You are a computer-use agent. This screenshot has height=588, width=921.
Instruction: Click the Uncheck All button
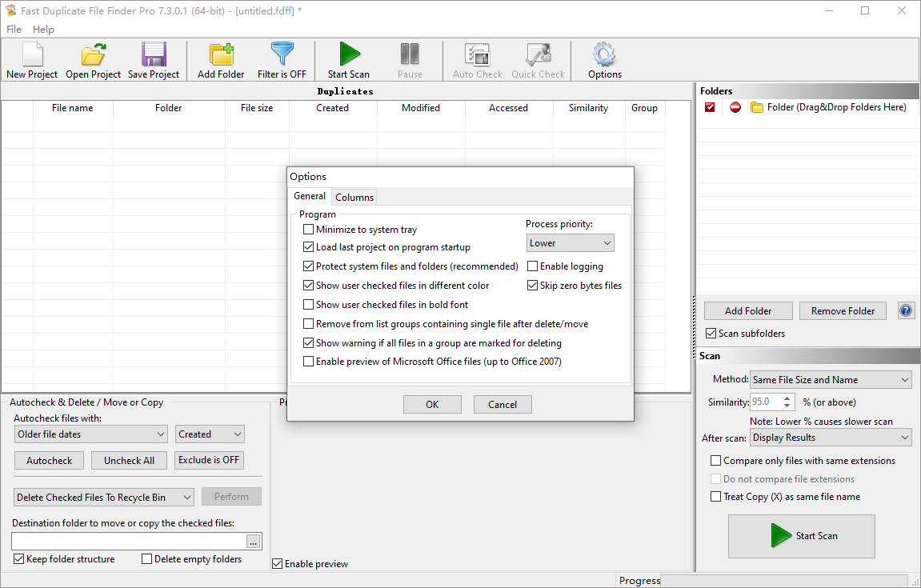point(129,460)
